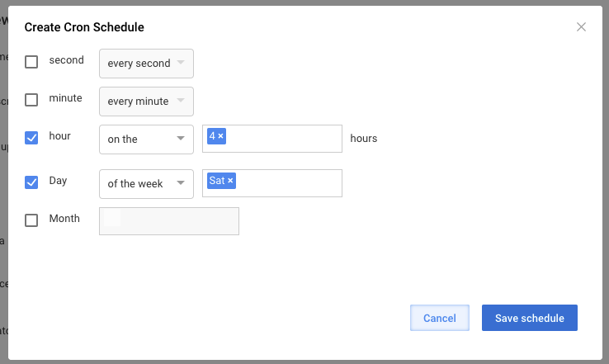Viewport: 609px width, 364px height.
Task: Select the Sat tag chip
Action: 217,181
